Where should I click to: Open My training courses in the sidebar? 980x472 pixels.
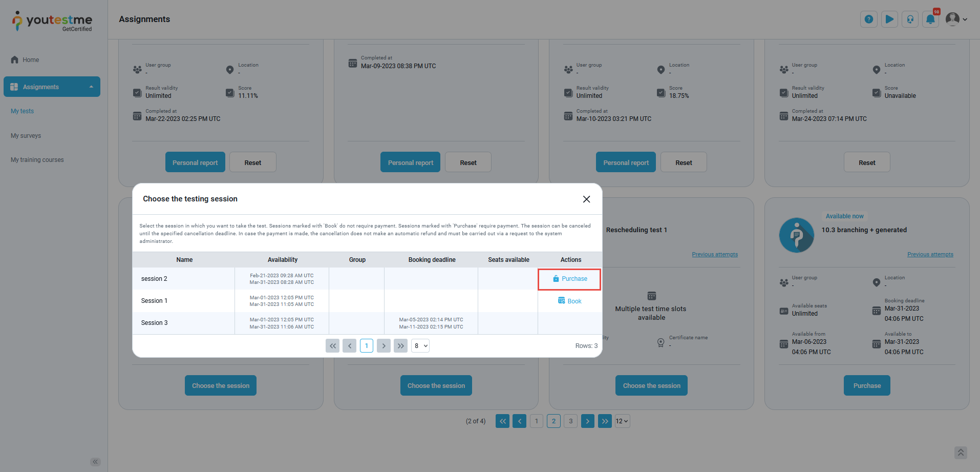(x=37, y=160)
